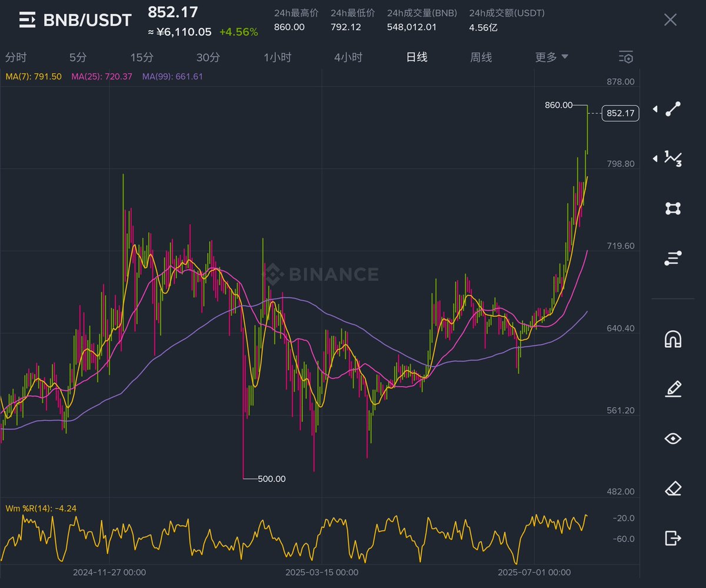
Task: Switch to 5分 interval
Action: coord(78,57)
